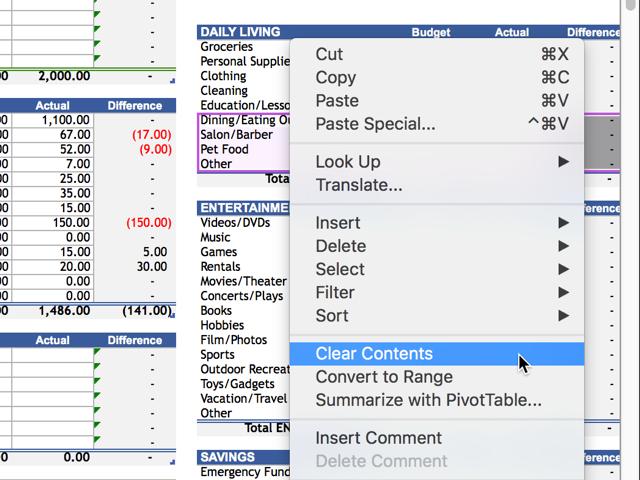Viewport: 640px width, 480px height.
Task: Click the vertical scrollbar thumb
Action: click(x=631, y=4)
